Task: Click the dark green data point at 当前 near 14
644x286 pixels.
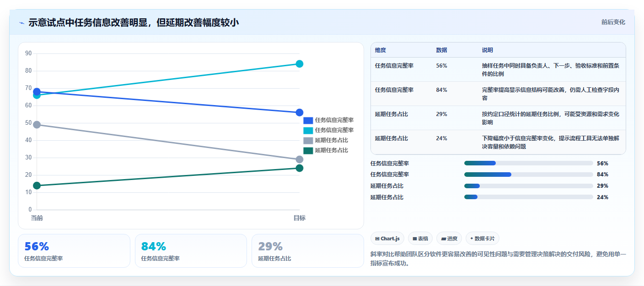Action: tap(37, 185)
